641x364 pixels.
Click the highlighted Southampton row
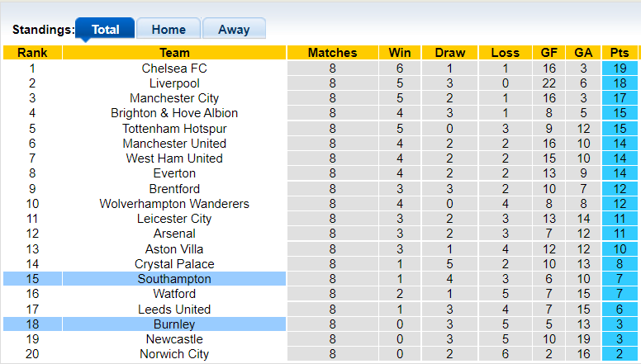tap(174, 279)
